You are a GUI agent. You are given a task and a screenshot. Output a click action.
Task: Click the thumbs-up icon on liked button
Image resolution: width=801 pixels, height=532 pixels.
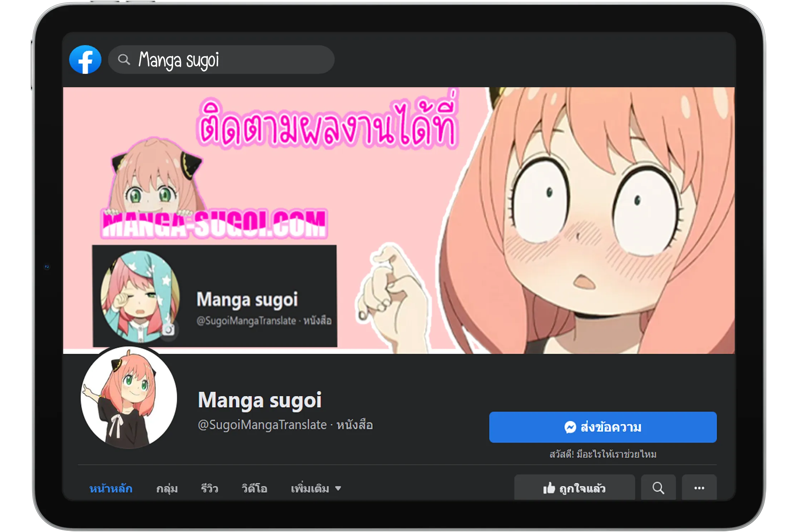coord(549,488)
